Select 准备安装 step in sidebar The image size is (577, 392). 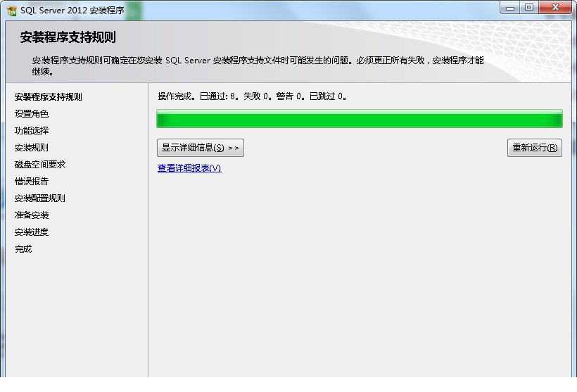click(32, 215)
